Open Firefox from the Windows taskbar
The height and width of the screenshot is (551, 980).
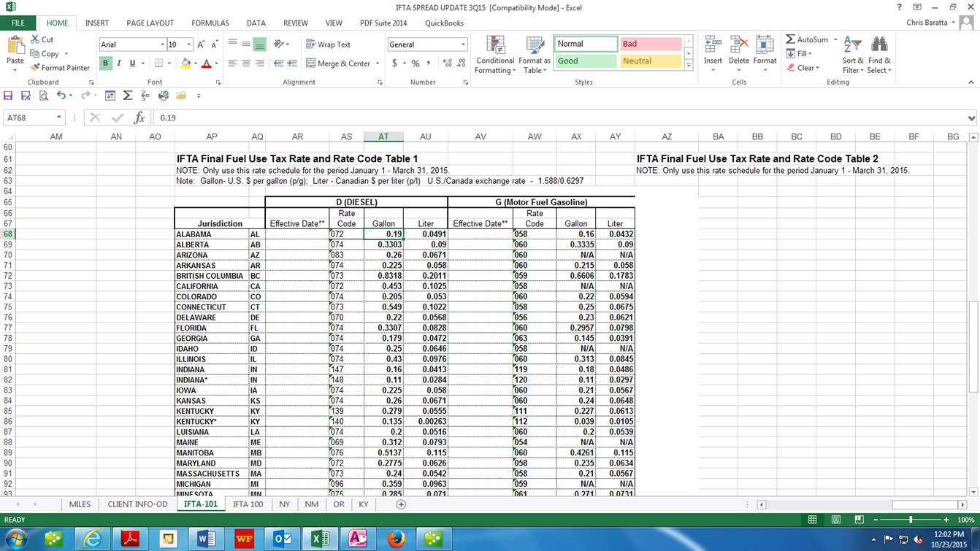pos(396,539)
